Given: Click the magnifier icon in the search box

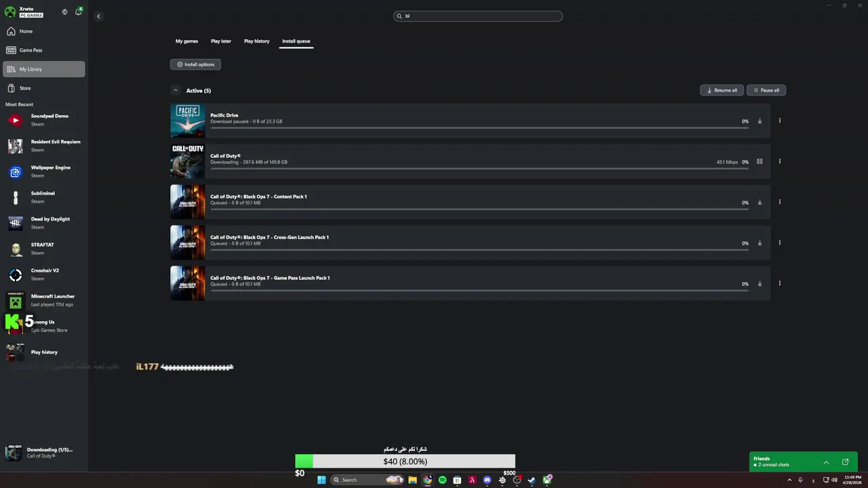Looking at the screenshot, I should (x=399, y=16).
